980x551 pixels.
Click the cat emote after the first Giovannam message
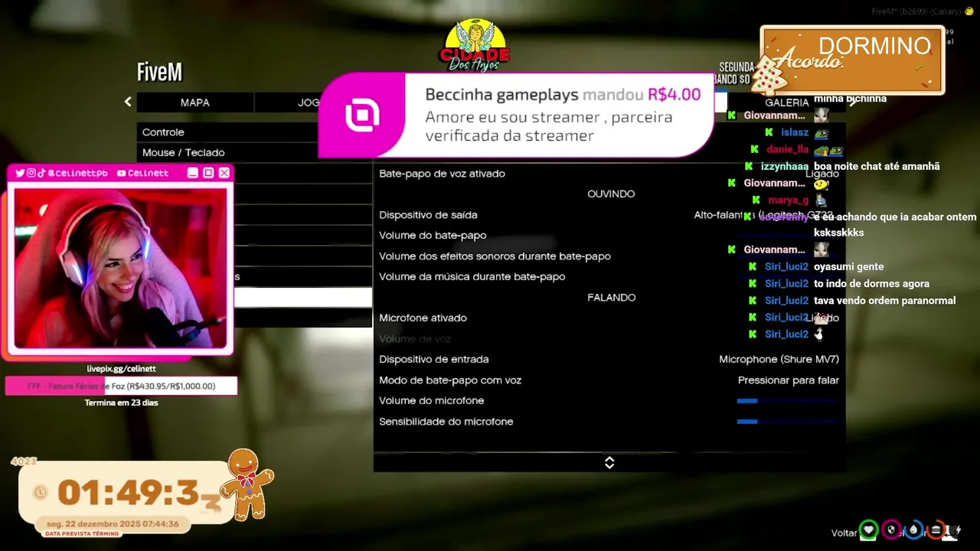click(821, 116)
